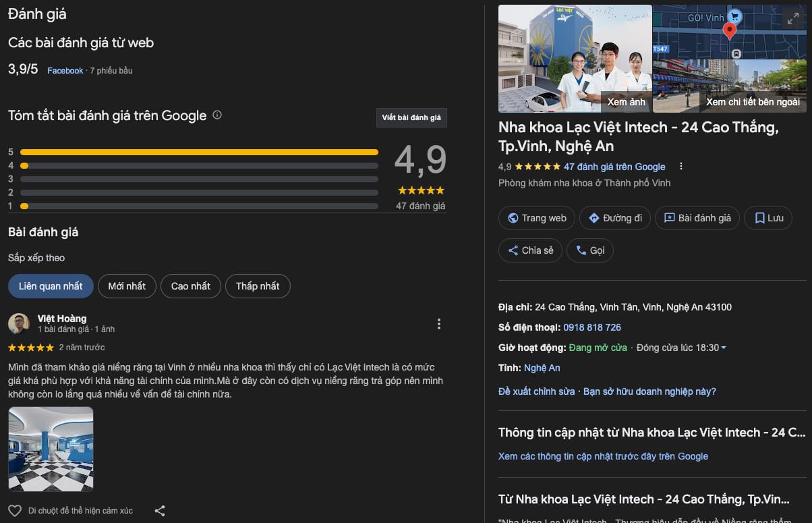812x523 pixels.
Task: Open three-dot menu on Việt Hoàng's review
Action: [439, 324]
